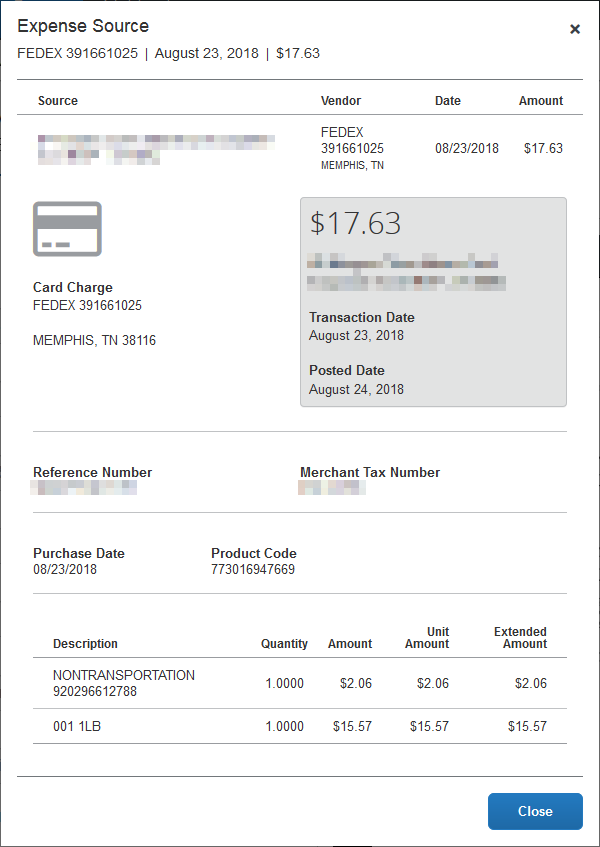Click the credit card icon
Viewport: 600px width, 847px height.
coord(68,228)
